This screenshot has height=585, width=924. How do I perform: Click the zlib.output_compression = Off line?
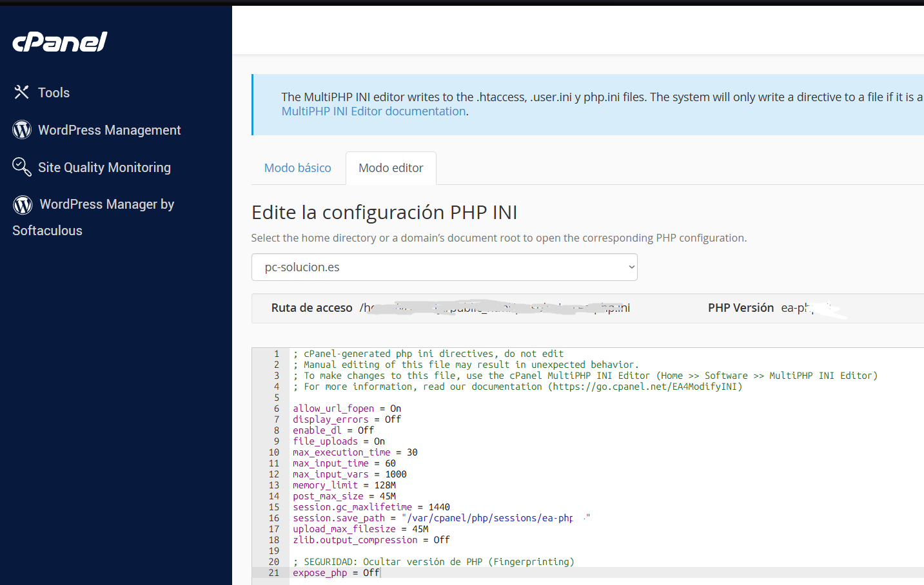click(x=371, y=540)
